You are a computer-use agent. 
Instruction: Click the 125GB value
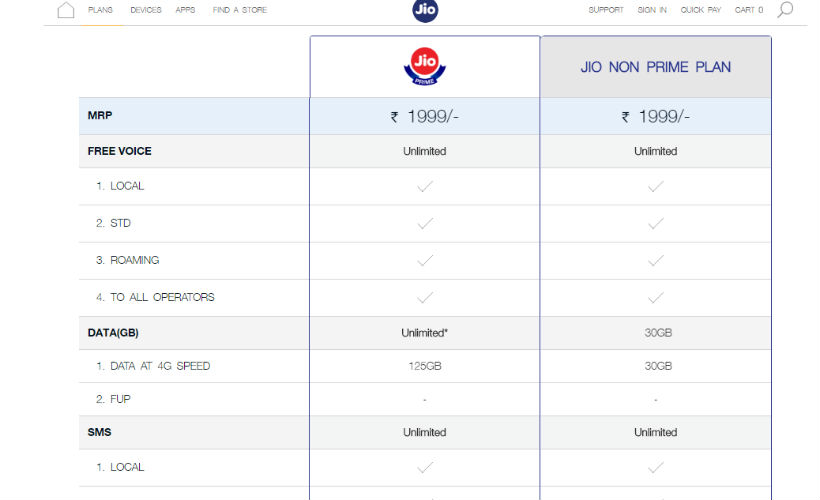click(425, 366)
